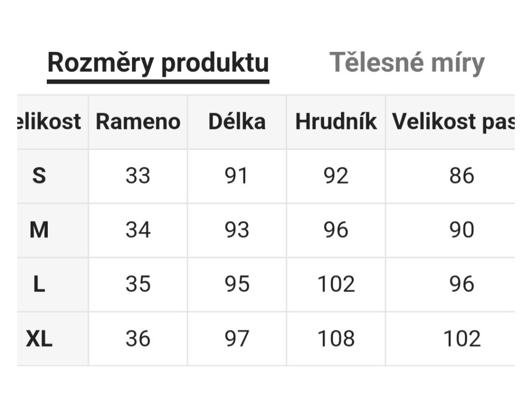Select the M size row label
532x399 pixels.
(39, 230)
